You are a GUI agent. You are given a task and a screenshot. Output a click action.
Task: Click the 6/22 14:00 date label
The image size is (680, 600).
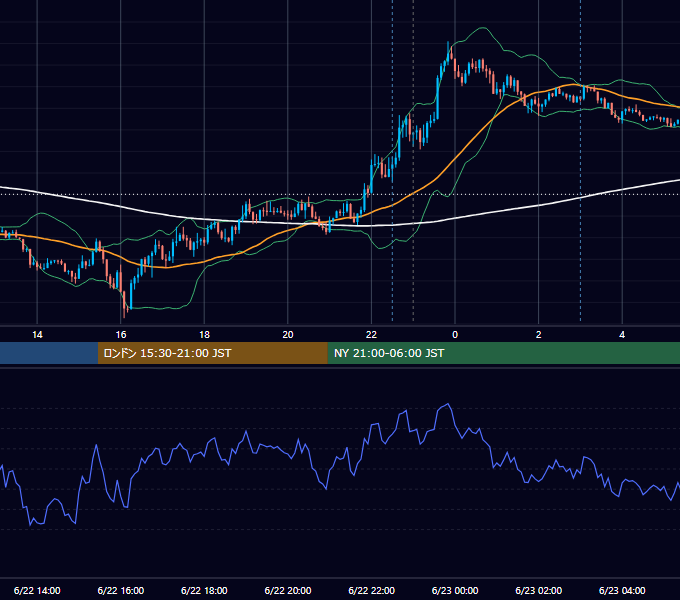pos(37,590)
